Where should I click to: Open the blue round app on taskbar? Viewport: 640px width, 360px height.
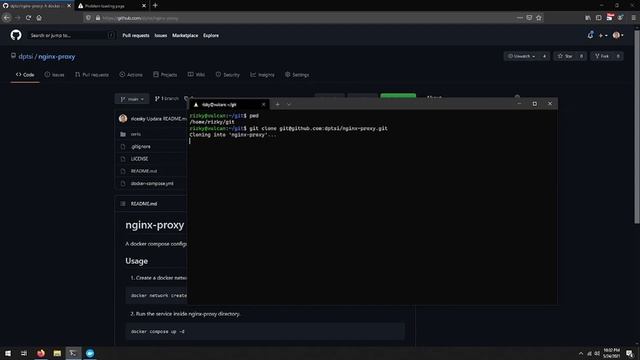(x=90, y=353)
